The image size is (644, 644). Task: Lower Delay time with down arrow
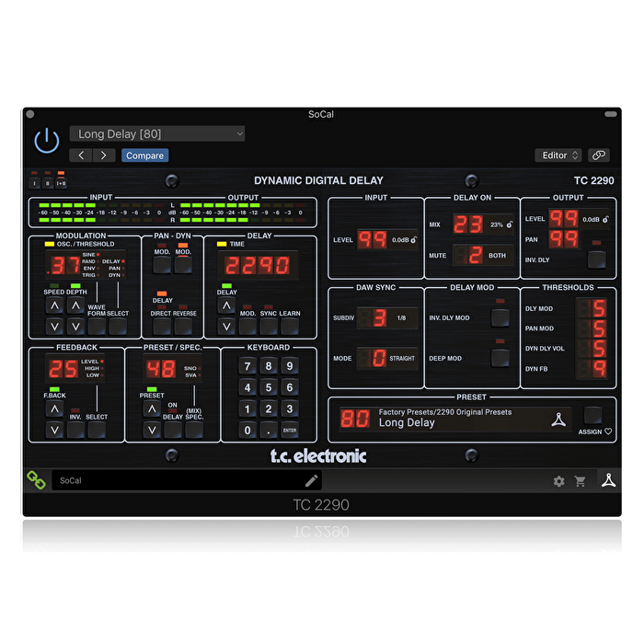point(226,327)
